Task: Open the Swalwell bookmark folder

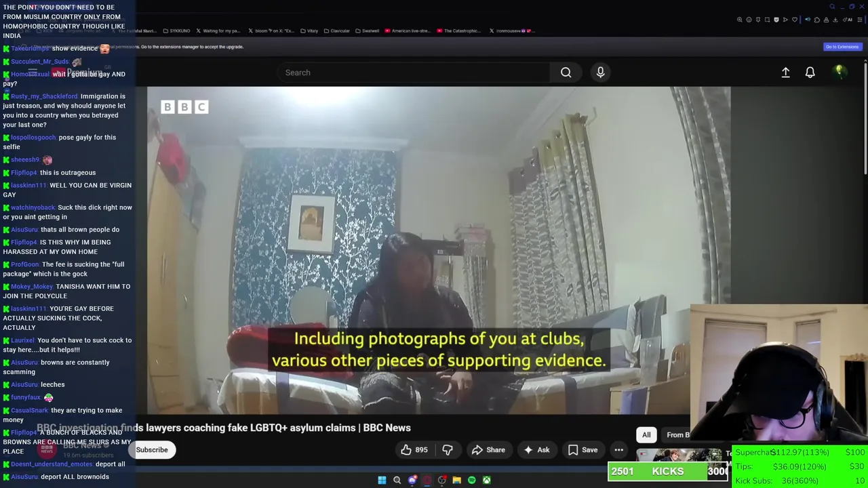Action: [x=367, y=30]
